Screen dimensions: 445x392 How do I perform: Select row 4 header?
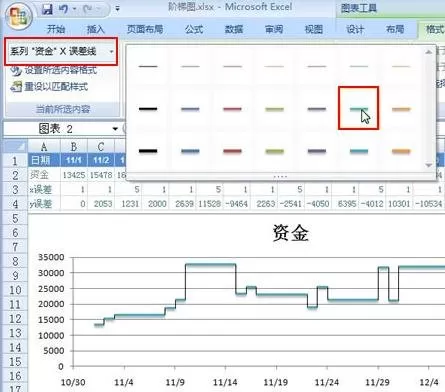pyautogui.click(x=15, y=203)
